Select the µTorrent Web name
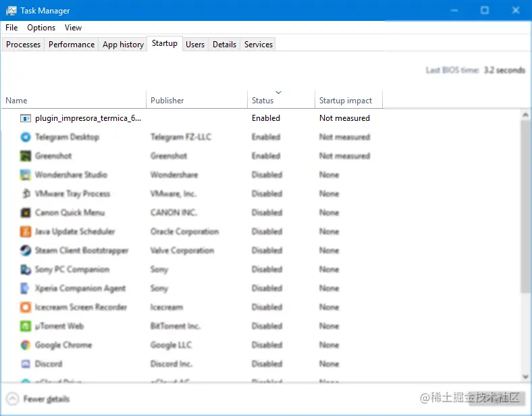The image size is (532, 416). click(x=59, y=326)
